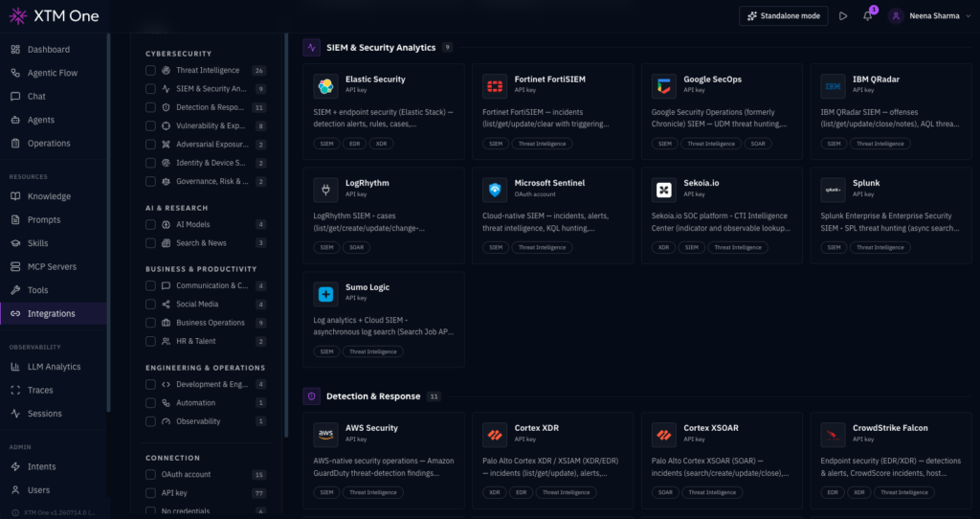
Task: Click the Standalone mode button
Action: (784, 16)
